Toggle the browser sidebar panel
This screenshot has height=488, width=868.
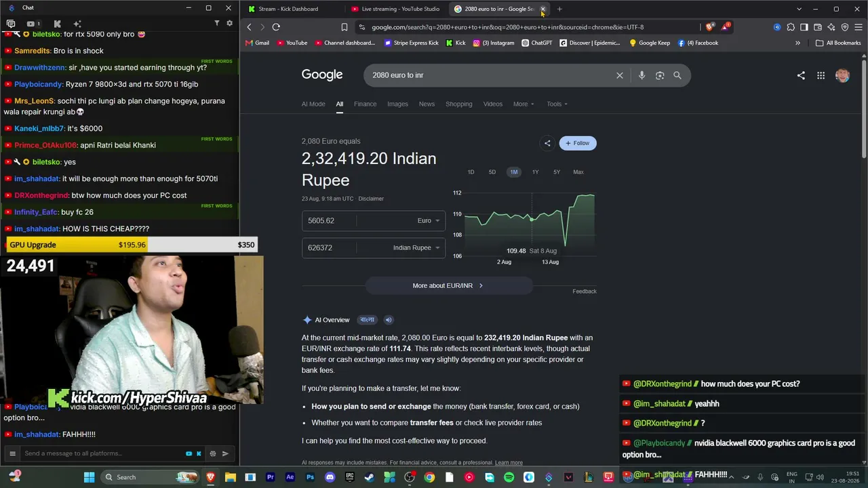coord(804,27)
